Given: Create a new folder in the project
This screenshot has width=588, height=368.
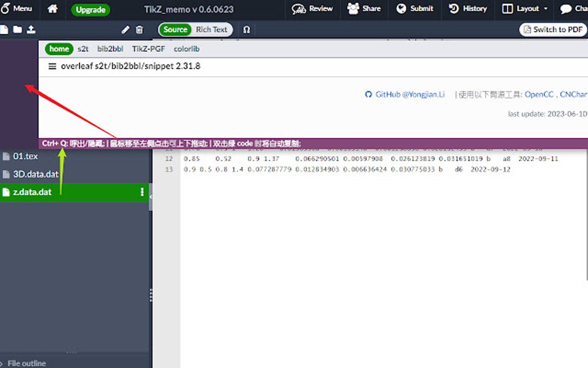Looking at the screenshot, I should [18, 29].
